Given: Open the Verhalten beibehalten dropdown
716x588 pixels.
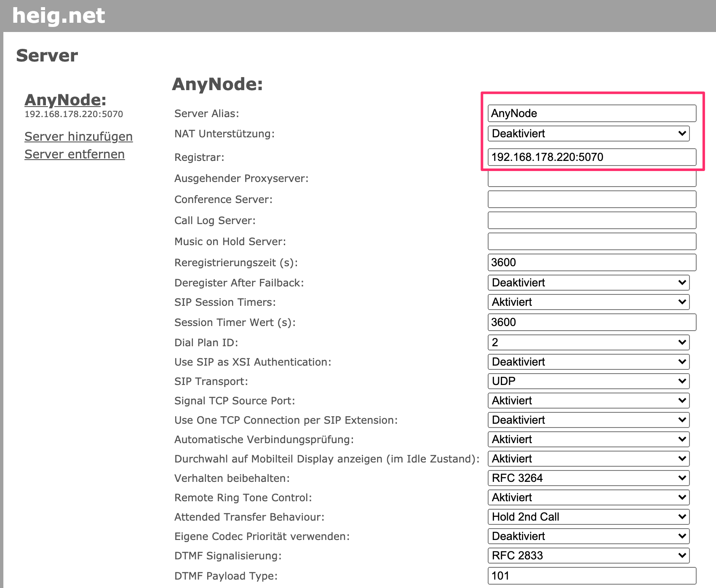Looking at the screenshot, I should [x=588, y=478].
